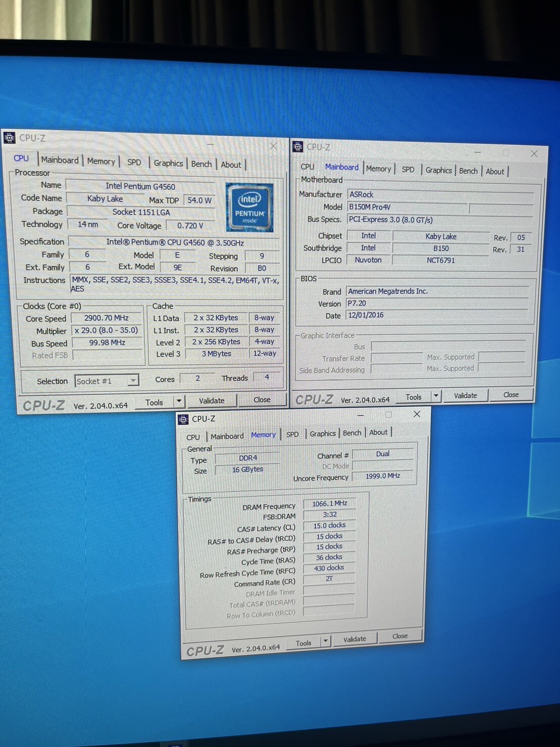Click the CPU-Z icon in Mainboard window title bar
This screenshot has height=747, width=560.
pyautogui.click(x=298, y=147)
